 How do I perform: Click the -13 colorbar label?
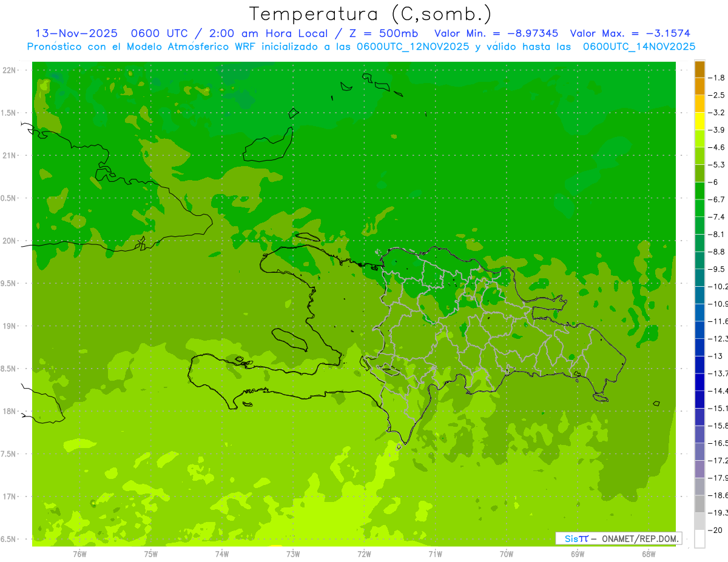(716, 356)
